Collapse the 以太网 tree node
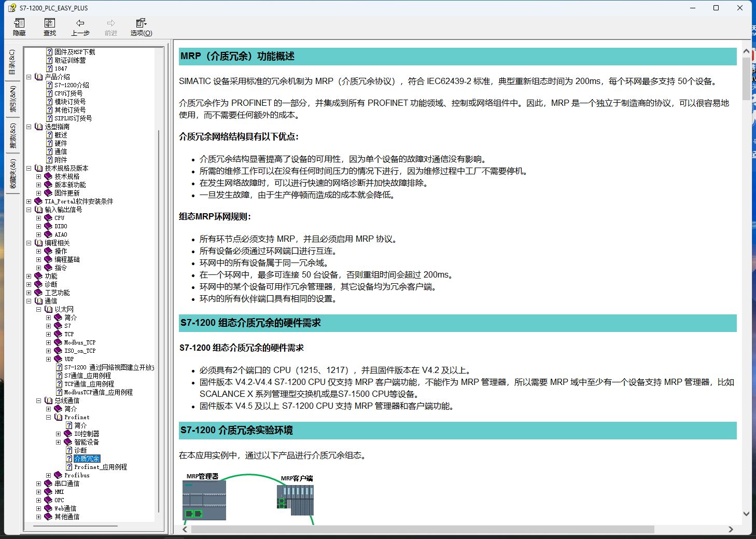The height and width of the screenshot is (539, 756). click(x=39, y=309)
